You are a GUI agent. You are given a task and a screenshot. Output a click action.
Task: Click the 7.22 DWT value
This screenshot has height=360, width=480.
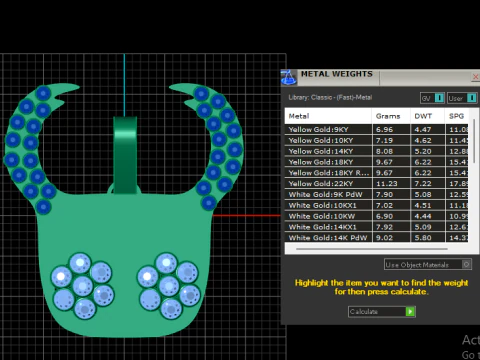[423, 184]
